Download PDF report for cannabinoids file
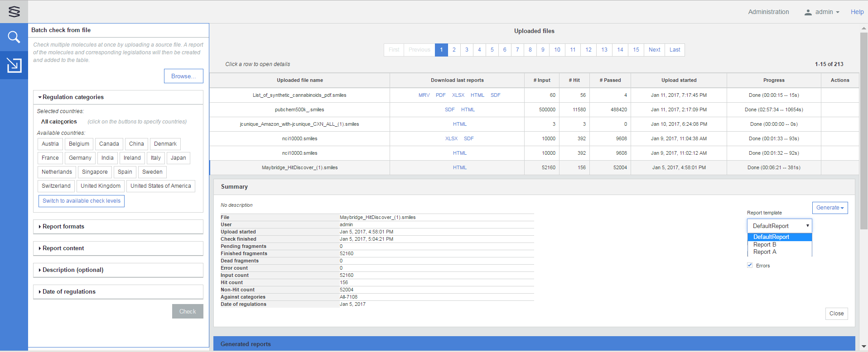This screenshot has height=352, width=868. tap(440, 95)
